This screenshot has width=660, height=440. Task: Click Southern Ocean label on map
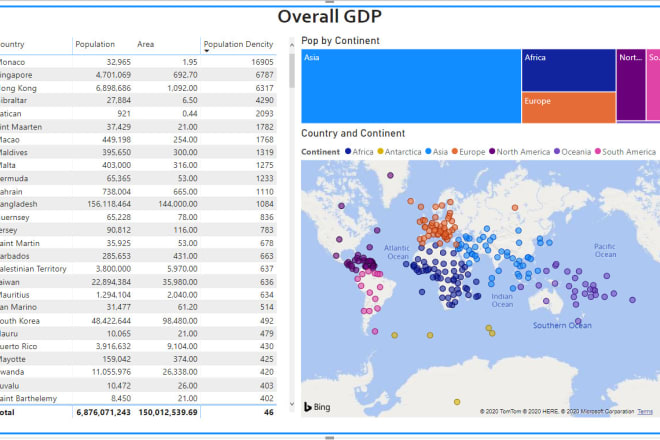click(562, 325)
